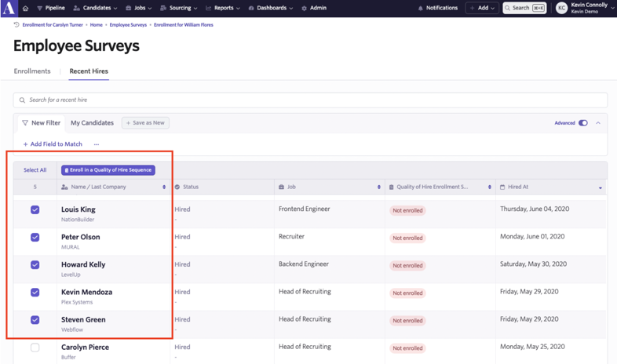
Task: Check Carolyn Pierce row checkbox
Action: click(35, 348)
